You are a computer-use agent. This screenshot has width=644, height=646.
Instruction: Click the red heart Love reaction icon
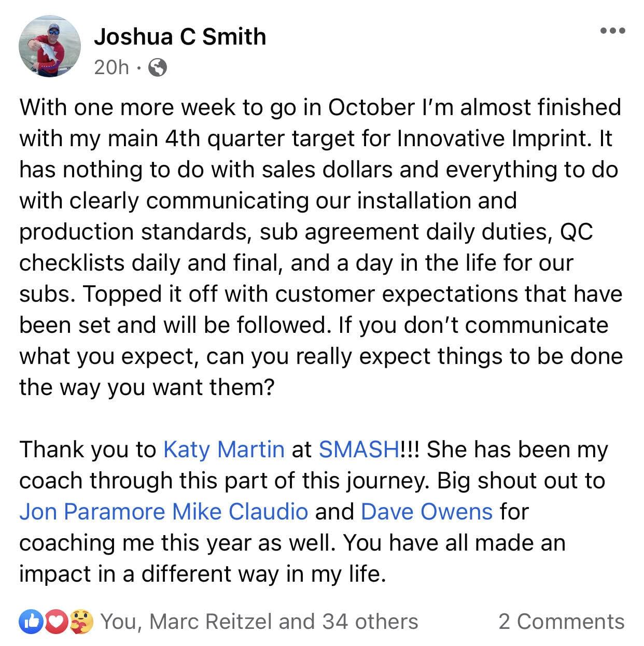[x=57, y=622]
